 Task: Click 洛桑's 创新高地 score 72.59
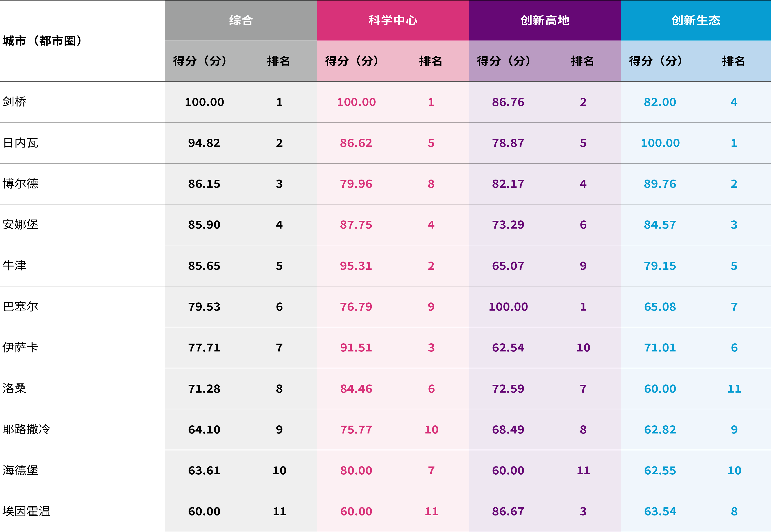[508, 389]
